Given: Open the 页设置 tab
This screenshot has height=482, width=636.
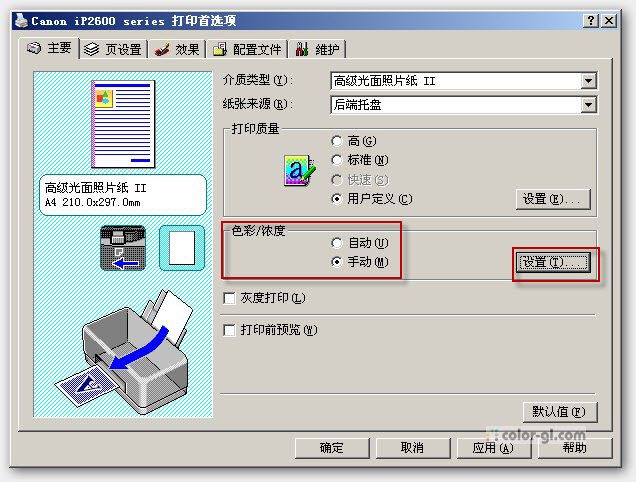Looking at the screenshot, I should click(x=113, y=49).
